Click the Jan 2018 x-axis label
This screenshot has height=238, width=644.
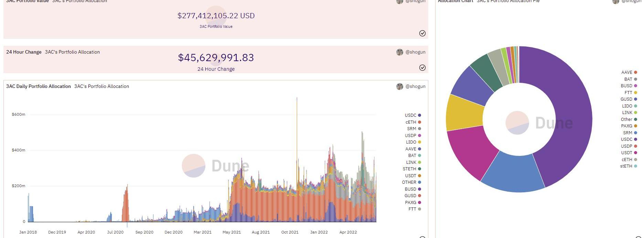(28, 232)
